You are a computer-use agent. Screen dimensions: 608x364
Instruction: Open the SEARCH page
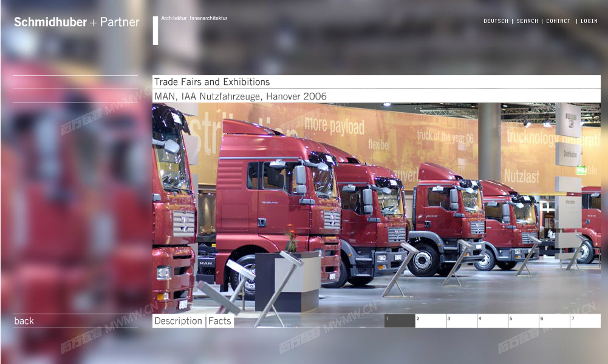click(x=527, y=21)
